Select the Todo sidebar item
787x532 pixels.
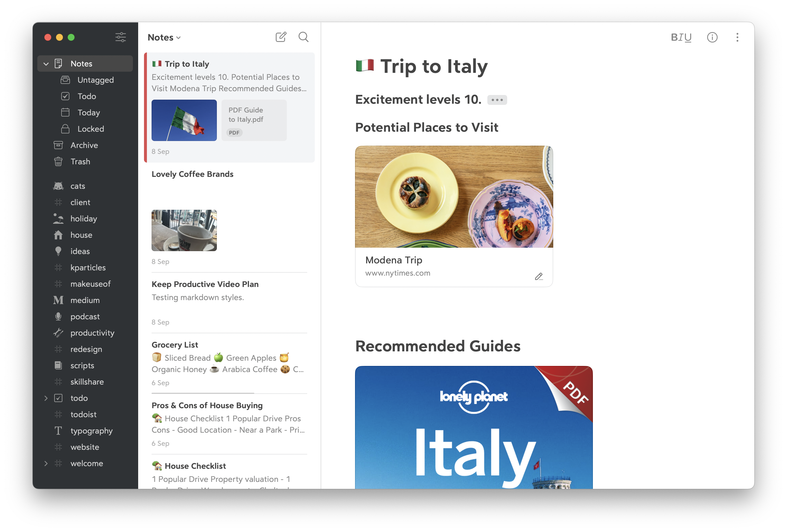[85, 96]
